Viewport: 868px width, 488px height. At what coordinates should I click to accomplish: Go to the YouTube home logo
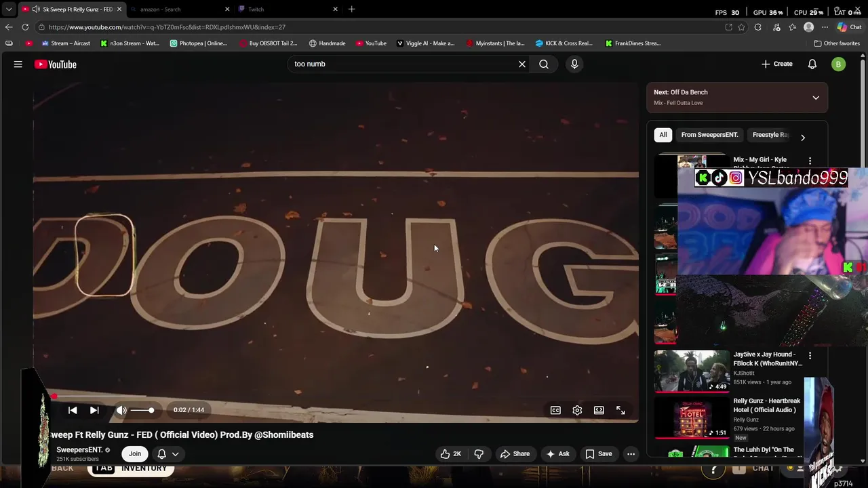56,64
